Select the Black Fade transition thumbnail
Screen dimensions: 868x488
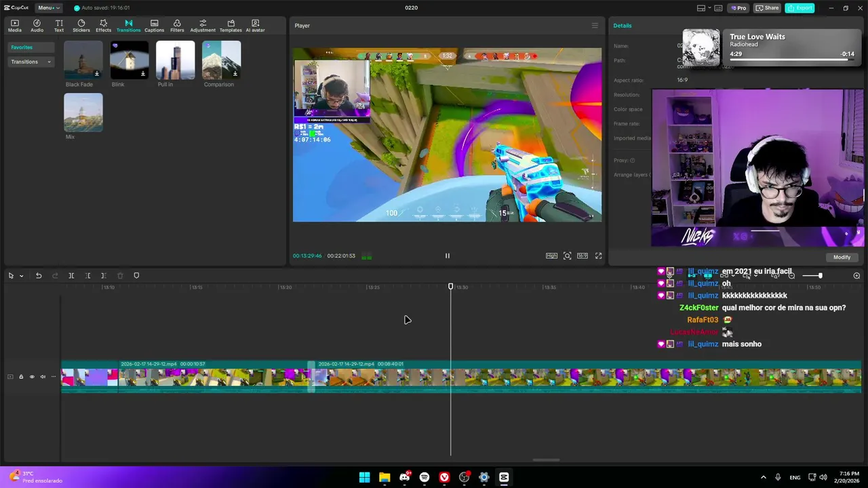[x=83, y=60]
